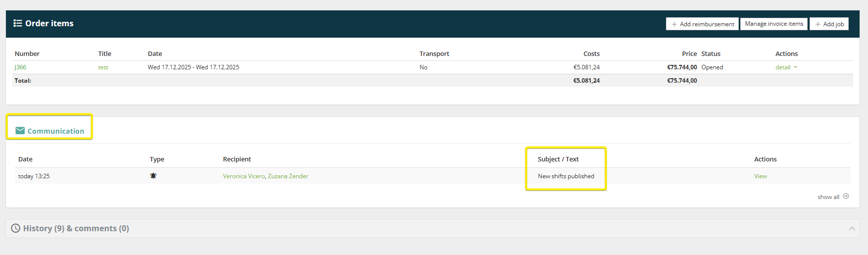The width and height of the screenshot is (868, 255).
Task: Click the bell notification type icon
Action: (153, 176)
